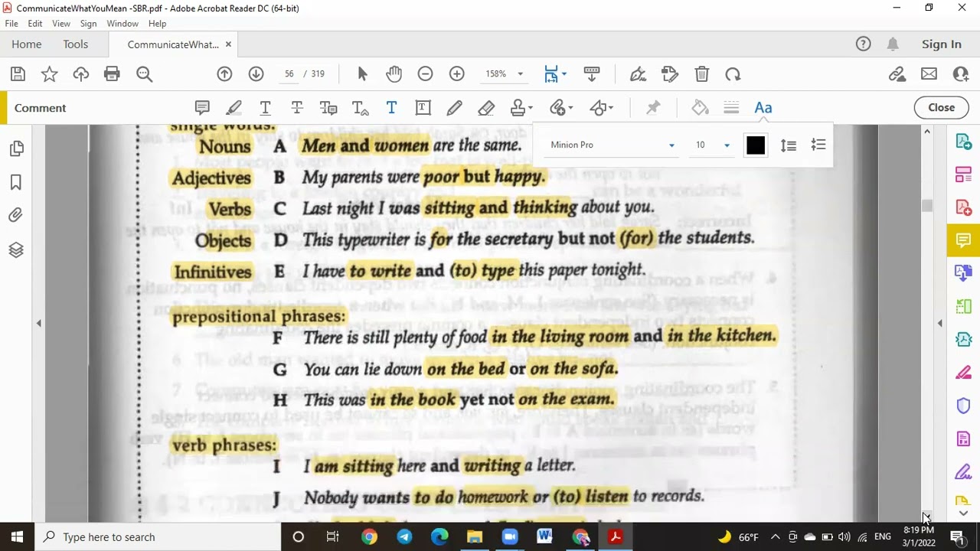Toggle text properties Aa button
Screen dimensions: 980x551
763,108
